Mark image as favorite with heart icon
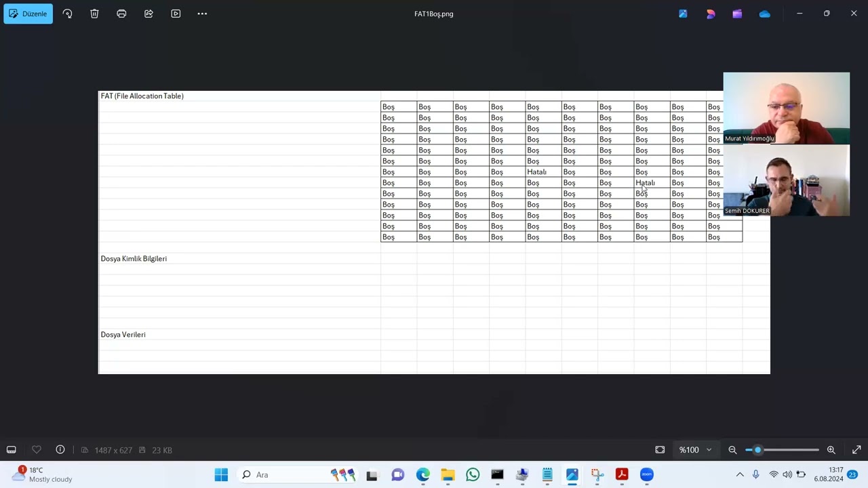868x488 pixels. pos(37,449)
